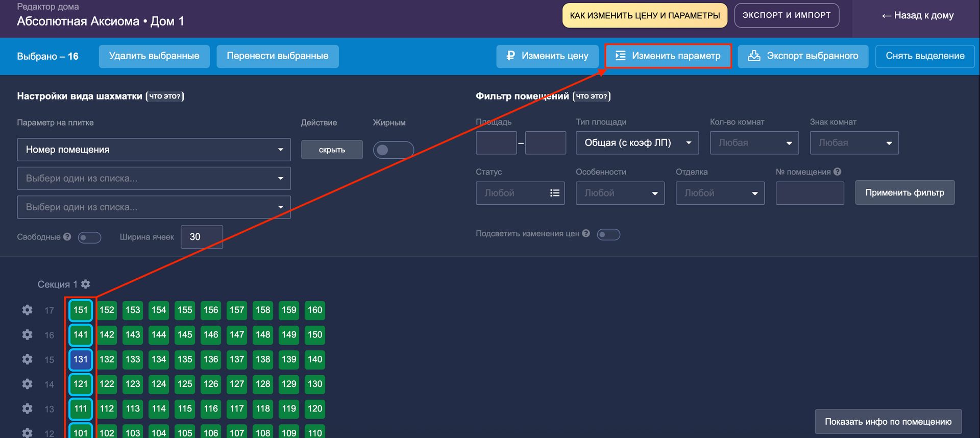This screenshot has width=980, height=438.
Task: Select apartment tile 144
Action: coord(159,334)
